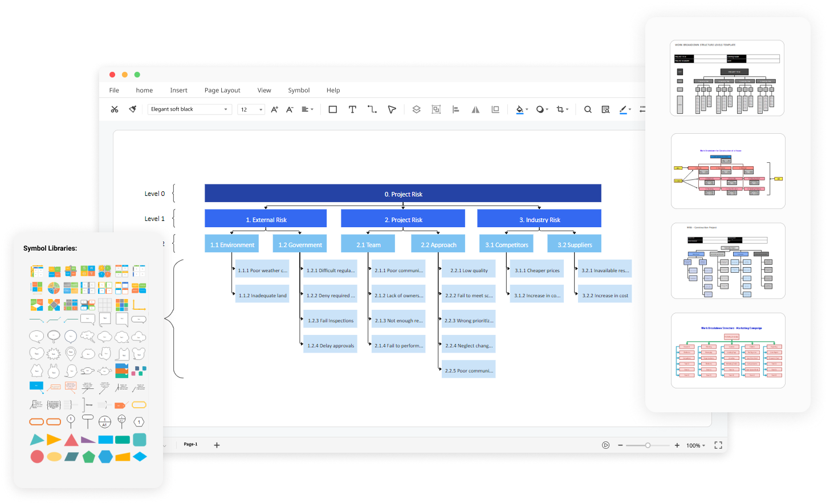This screenshot has width=830, height=504.
Task: Select the Format Painter brush icon
Action: [x=133, y=109]
